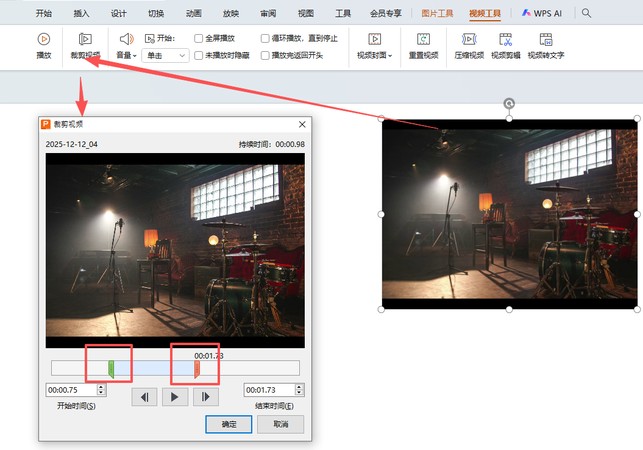Viewport: 643px width, 450px height.
Task: Open the 开始 单击 dropdown
Action: point(165,55)
